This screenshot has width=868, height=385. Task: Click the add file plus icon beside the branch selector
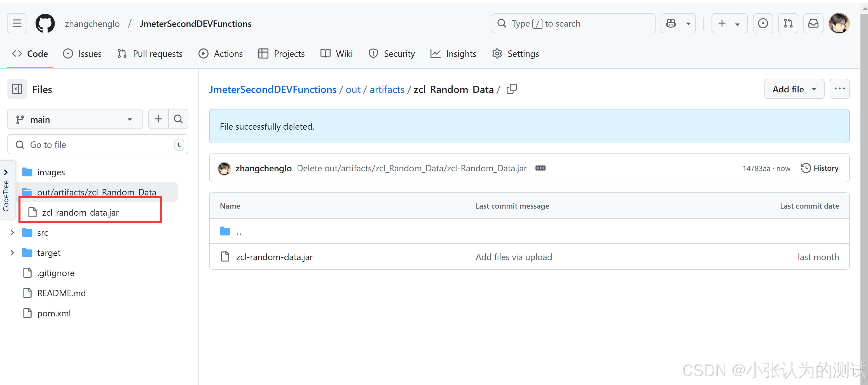coord(158,119)
